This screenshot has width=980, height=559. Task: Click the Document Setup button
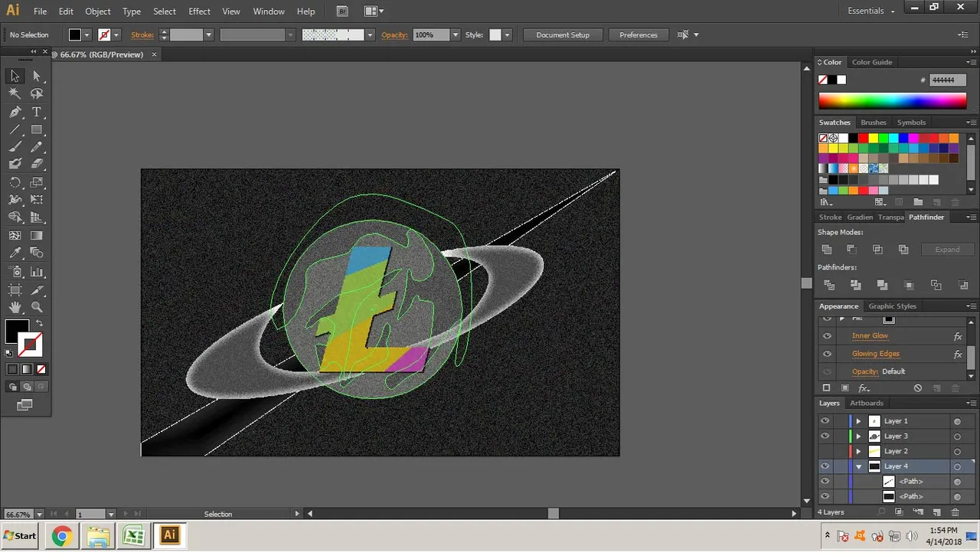tap(563, 34)
